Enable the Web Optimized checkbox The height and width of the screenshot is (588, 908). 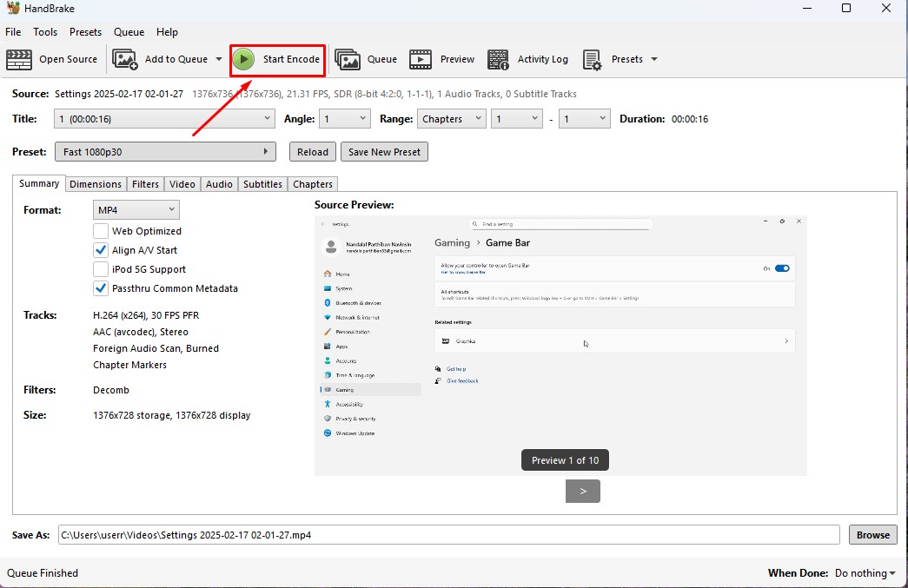(100, 231)
